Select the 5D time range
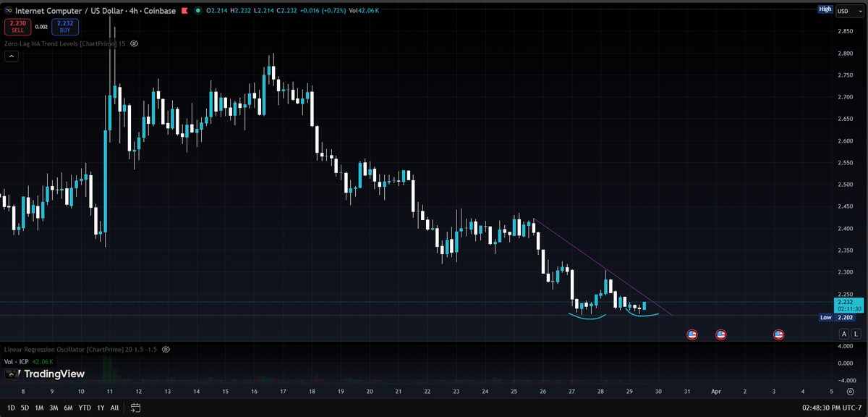This screenshot has width=868, height=417. coord(25,408)
